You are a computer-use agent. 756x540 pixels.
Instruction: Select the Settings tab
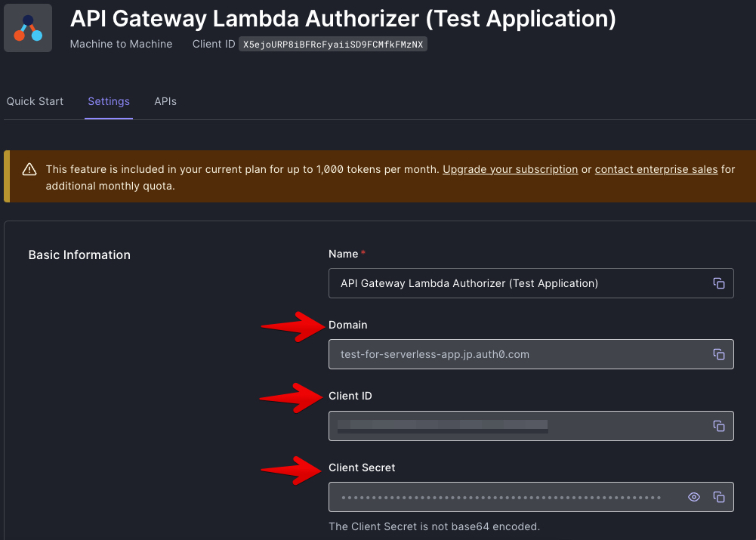(x=108, y=100)
